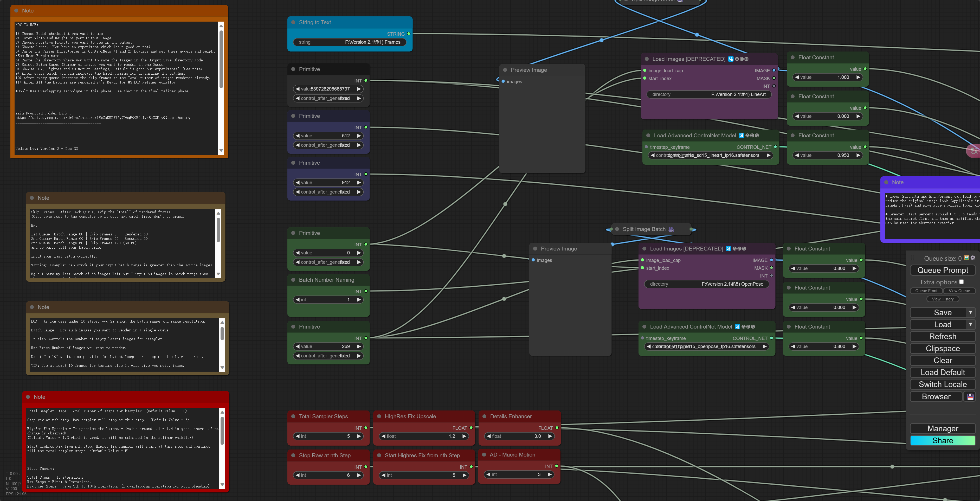Collapse the Details Enhancer node via title dot
The width and height of the screenshot is (980, 501).
[484, 416]
